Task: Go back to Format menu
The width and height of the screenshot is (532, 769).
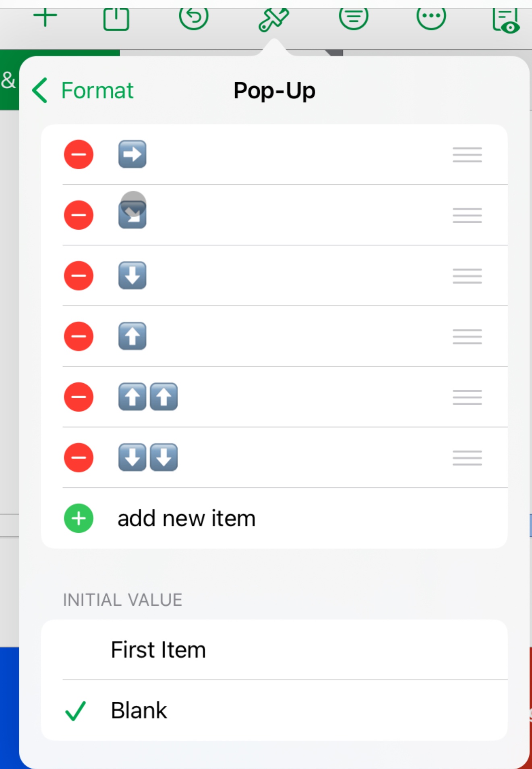Action: (83, 90)
